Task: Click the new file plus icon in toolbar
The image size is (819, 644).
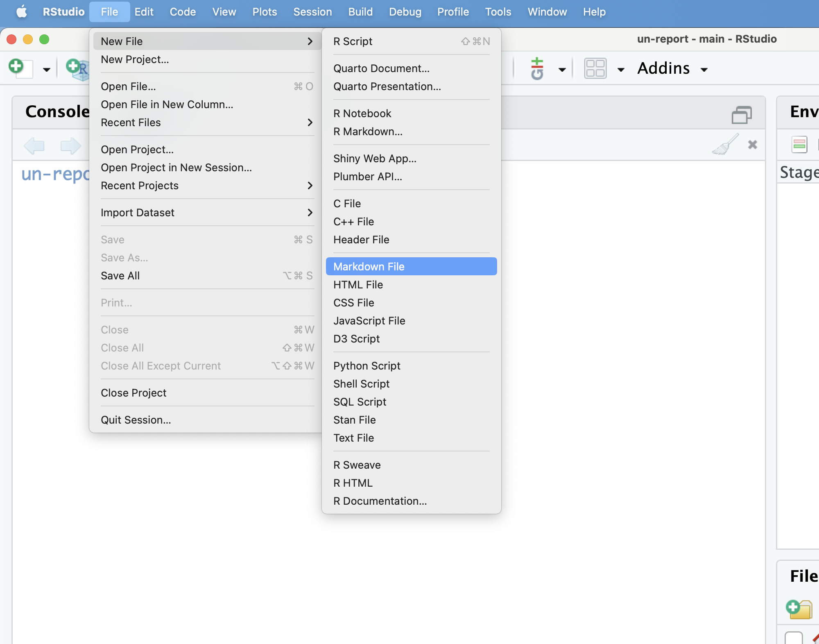Action: (20, 68)
